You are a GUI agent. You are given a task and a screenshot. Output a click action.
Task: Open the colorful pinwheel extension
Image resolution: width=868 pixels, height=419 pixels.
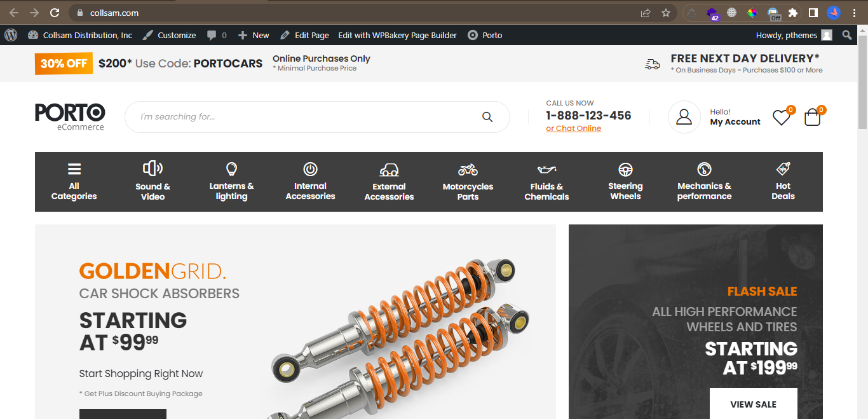pos(752,13)
